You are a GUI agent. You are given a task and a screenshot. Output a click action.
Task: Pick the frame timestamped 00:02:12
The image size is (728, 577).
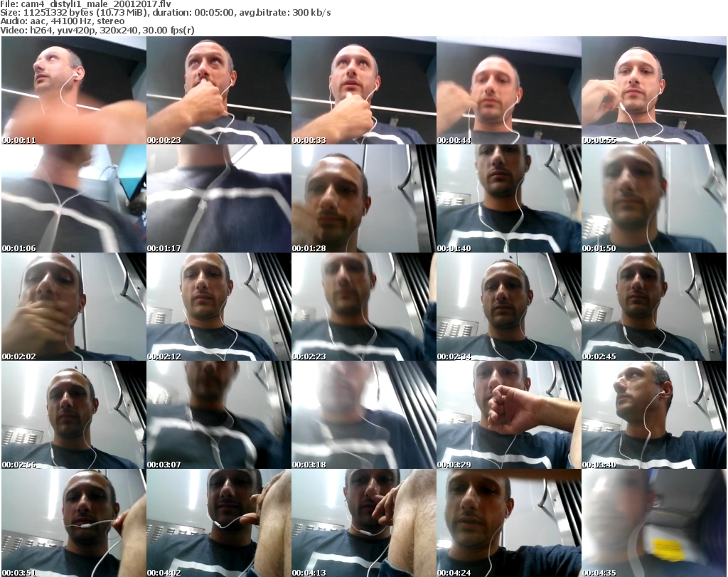pos(219,307)
